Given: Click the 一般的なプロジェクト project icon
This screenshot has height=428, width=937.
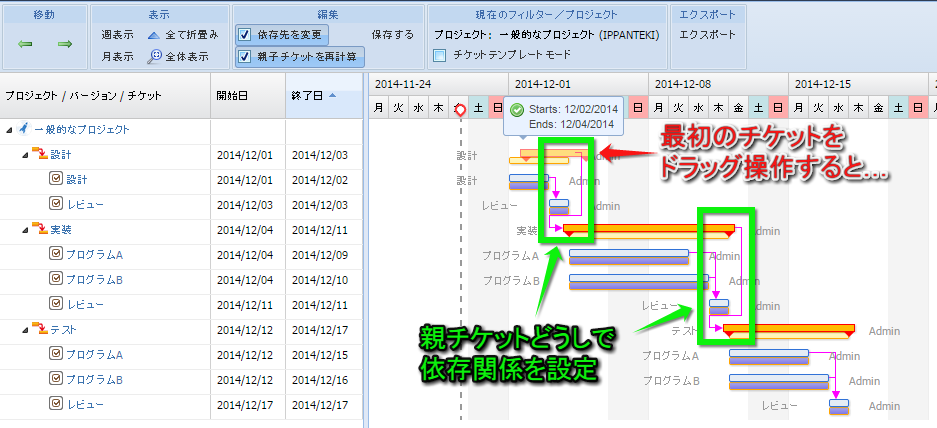Looking at the screenshot, I should click(x=24, y=130).
